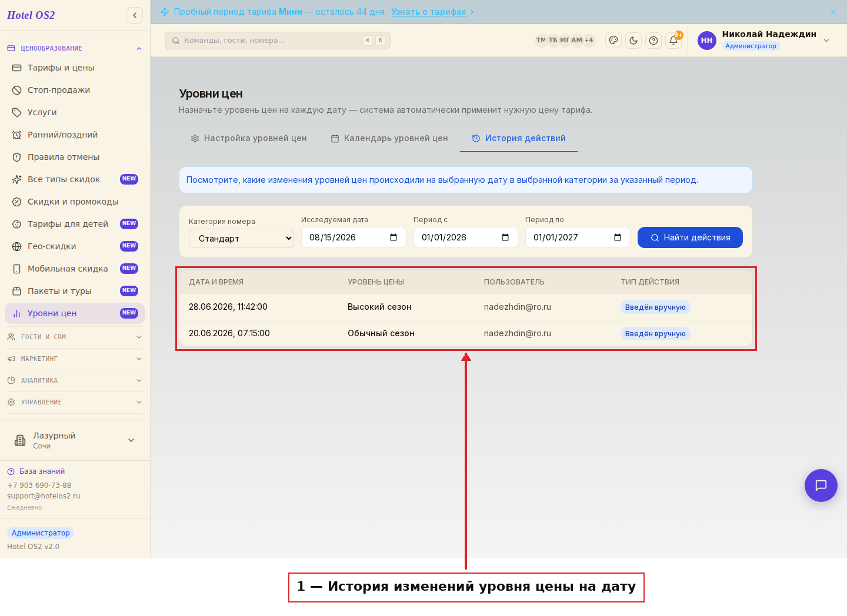
Task: Open Все типы скидок page
Action: [75, 179]
